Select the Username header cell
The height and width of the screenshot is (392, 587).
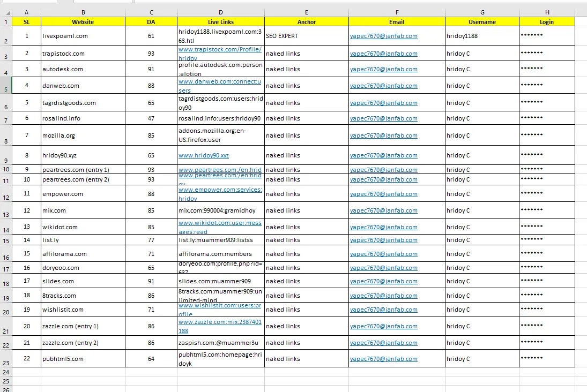pos(482,22)
